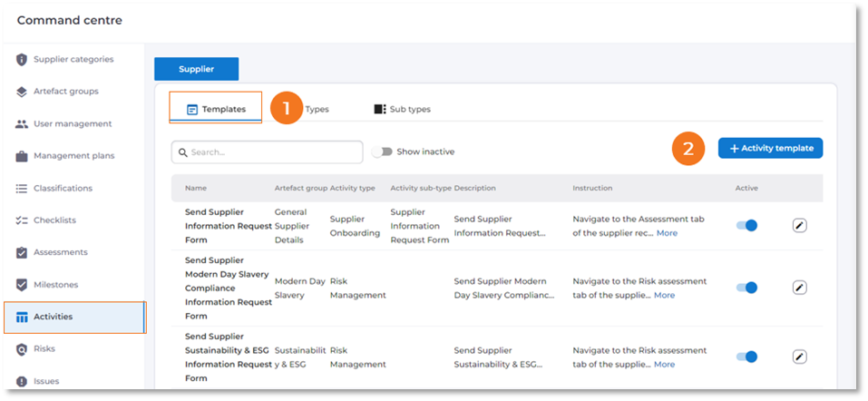Edit the Supplier Information Request template

(x=799, y=225)
